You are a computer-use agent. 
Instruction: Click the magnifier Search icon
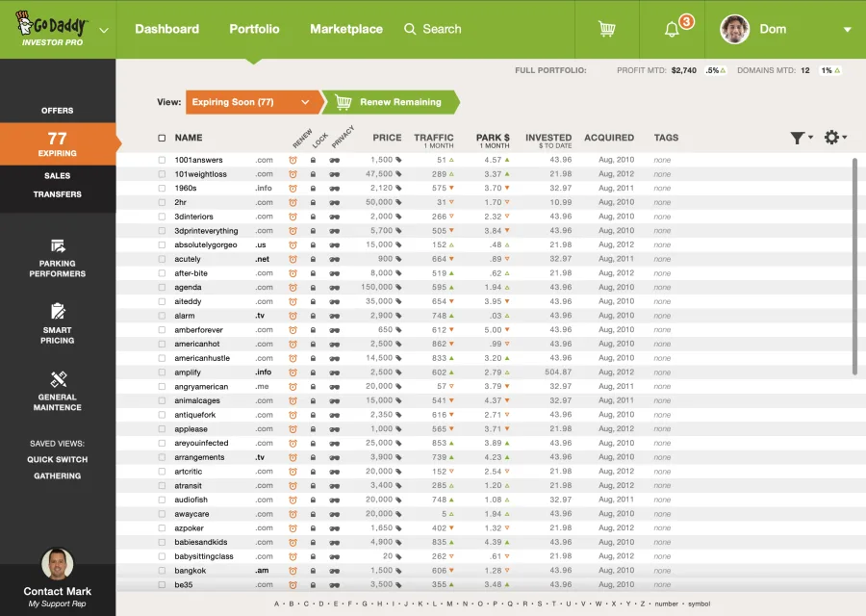(x=410, y=29)
